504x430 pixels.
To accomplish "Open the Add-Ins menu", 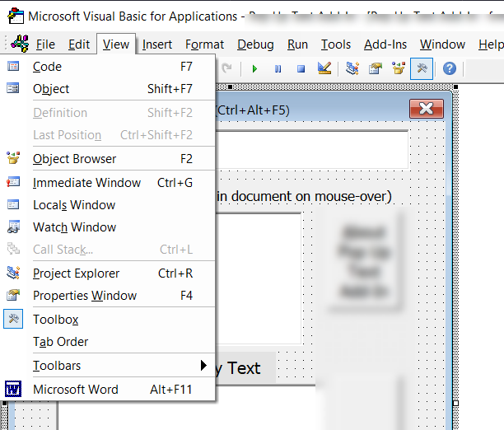I will pos(385,44).
